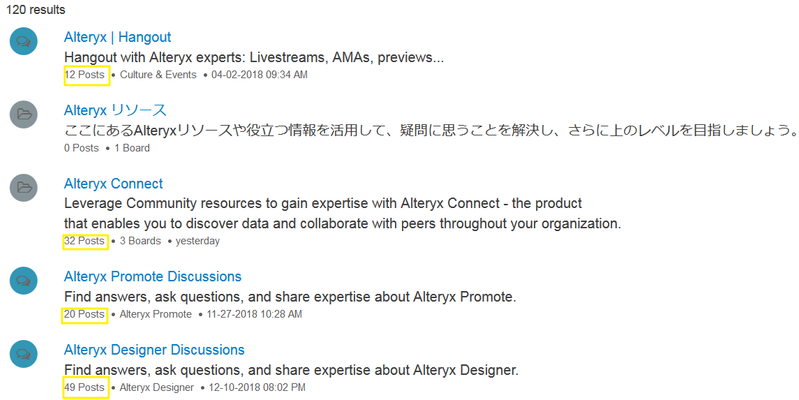This screenshot has width=799, height=400.
Task: Open the Alteryx リソース result
Action: [115, 111]
